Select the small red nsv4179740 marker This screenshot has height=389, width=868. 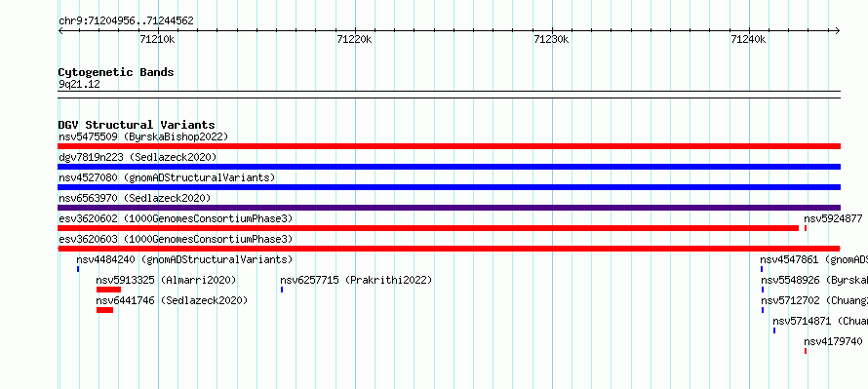tap(806, 351)
